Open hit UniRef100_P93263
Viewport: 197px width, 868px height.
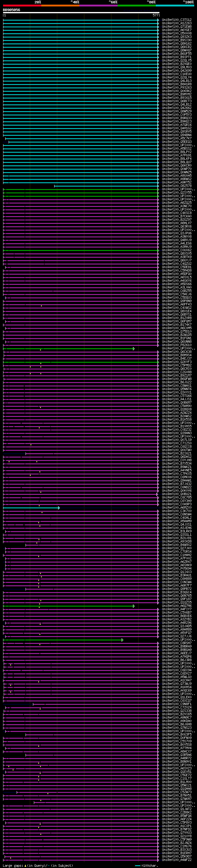tap(177, 88)
